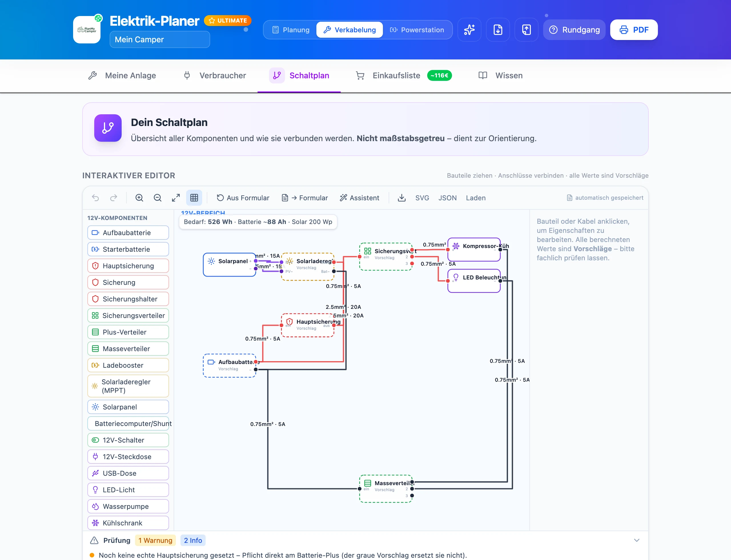
Task: Click the file import icon in header
Action: click(x=498, y=30)
